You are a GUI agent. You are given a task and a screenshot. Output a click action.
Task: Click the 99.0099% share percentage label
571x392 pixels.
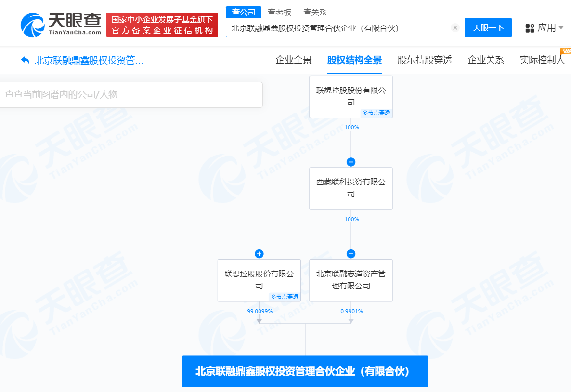260,311
